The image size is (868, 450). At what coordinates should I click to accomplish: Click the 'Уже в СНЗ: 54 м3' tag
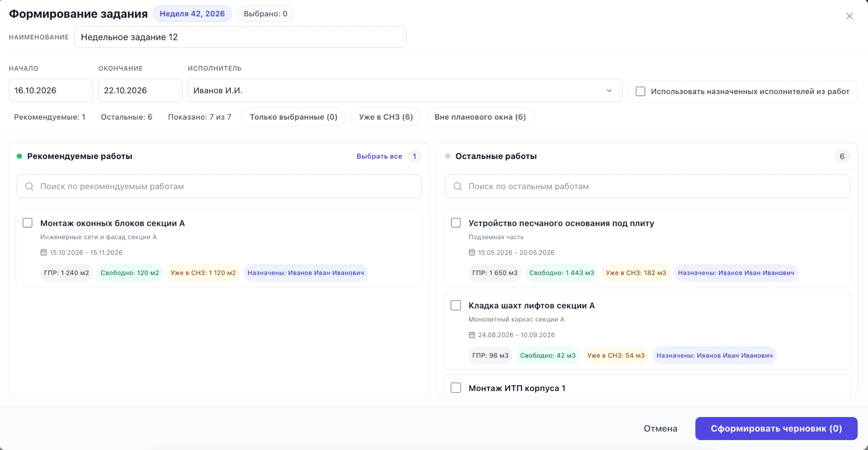tap(616, 355)
